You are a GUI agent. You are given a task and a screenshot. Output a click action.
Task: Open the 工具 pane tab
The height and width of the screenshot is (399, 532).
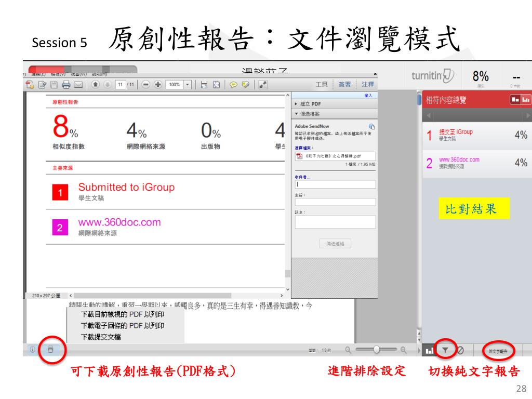point(321,84)
